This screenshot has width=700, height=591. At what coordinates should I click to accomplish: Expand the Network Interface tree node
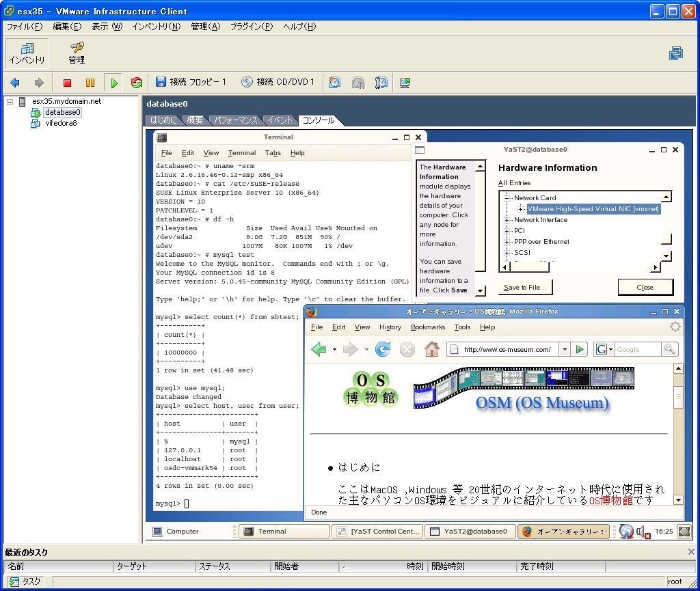click(x=507, y=220)
